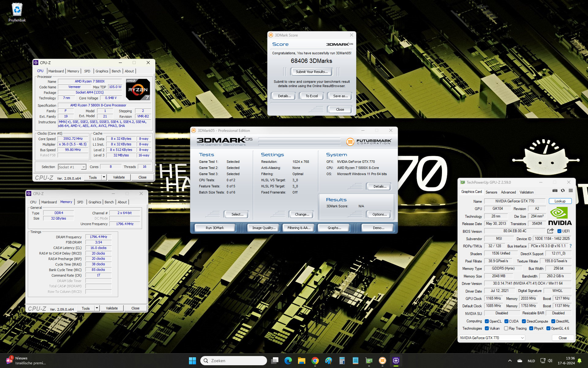Click Submit Your Results button
Image resolution: width=588 pixels, height=368 pixels.
pos(311,72)
